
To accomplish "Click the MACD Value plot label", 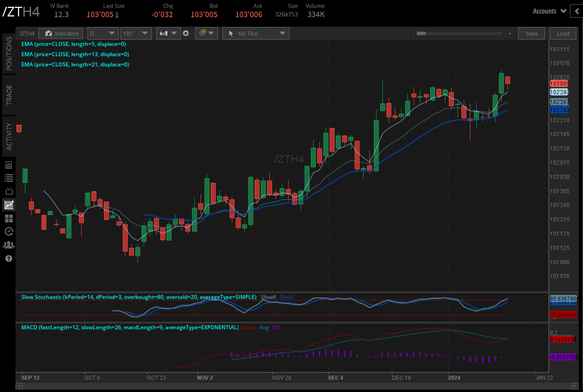I will point(248,327).
